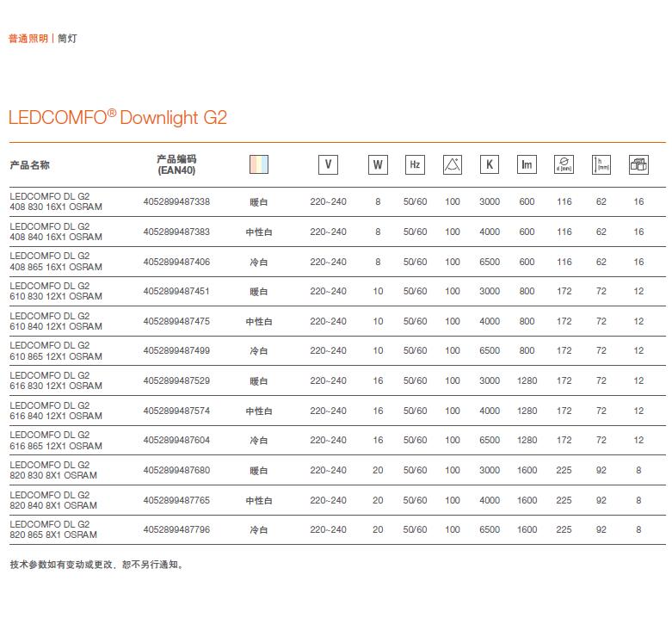Image resolution: width=672 pixels, height=618 pixels.
Task: Click EAN code 4052899487796
Action: tap(176, 529)
